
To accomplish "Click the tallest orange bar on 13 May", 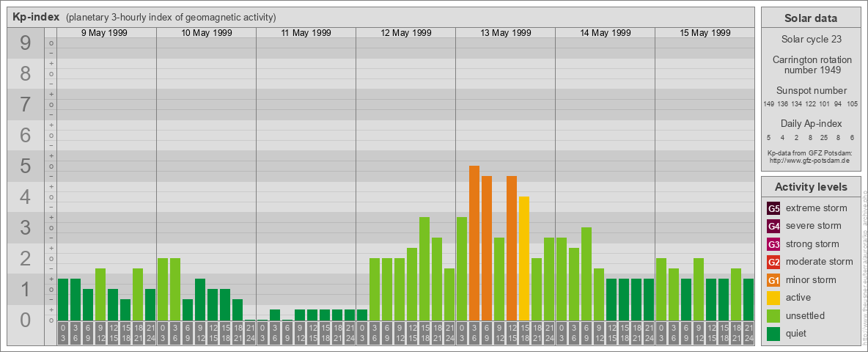I will (474, 243).
